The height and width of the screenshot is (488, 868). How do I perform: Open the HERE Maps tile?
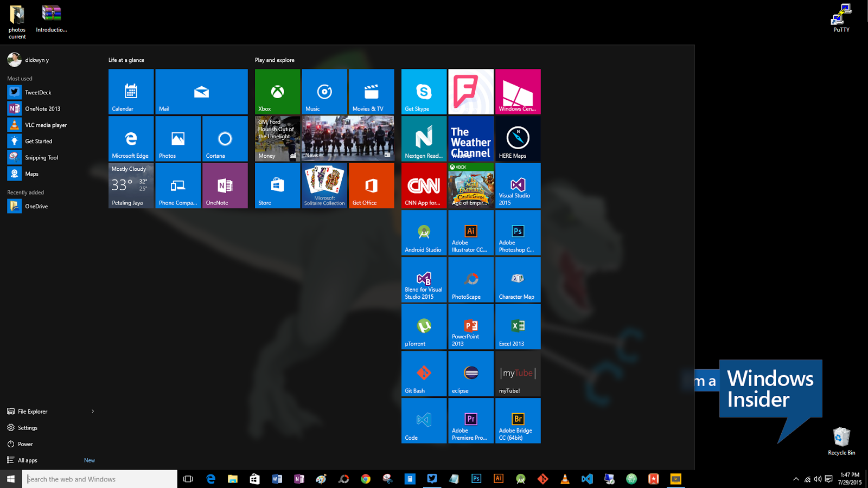(x=518, y=139)
